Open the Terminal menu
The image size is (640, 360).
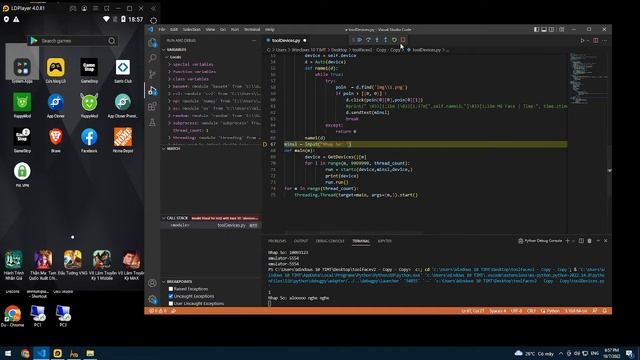(252, 30)
